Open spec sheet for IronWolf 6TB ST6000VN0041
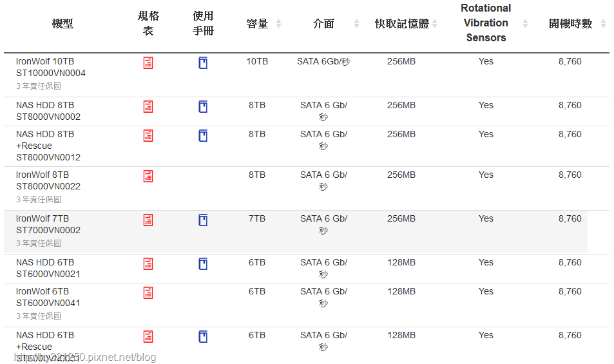The image size is (614, 364). pyautogui.click(x=148, y=292)
